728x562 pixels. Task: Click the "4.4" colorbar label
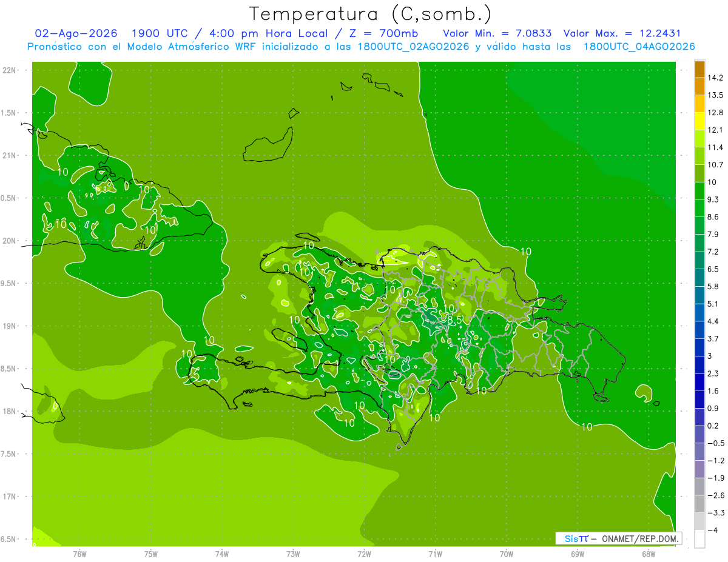point(713,321)
